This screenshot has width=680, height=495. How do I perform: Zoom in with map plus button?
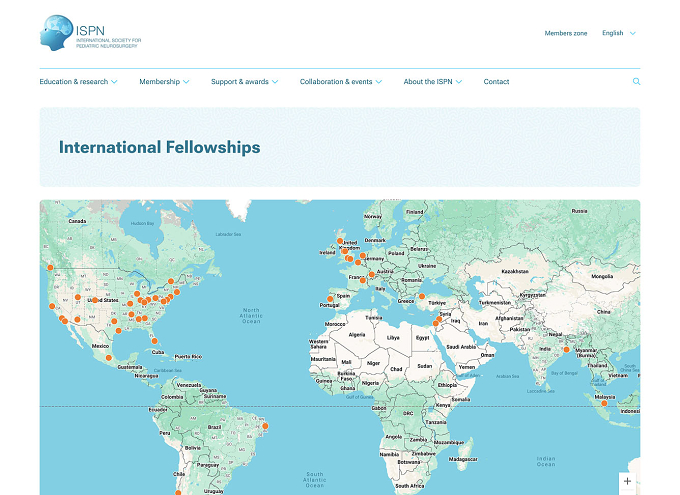(627, 481)
